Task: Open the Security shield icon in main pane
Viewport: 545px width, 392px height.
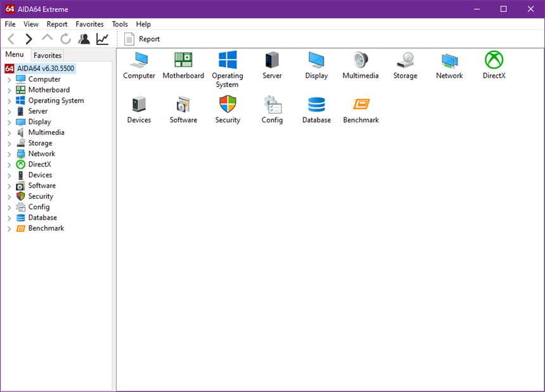Action: coord(228,104)
